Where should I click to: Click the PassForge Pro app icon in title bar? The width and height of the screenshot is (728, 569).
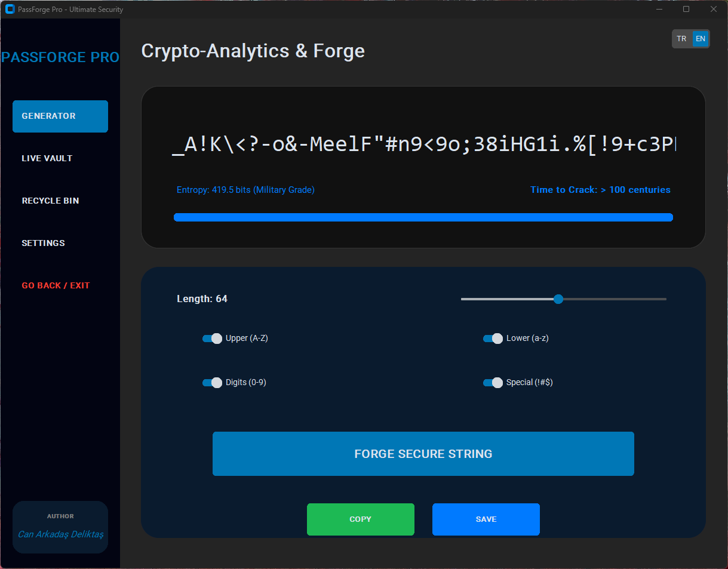tap(10, 9)
